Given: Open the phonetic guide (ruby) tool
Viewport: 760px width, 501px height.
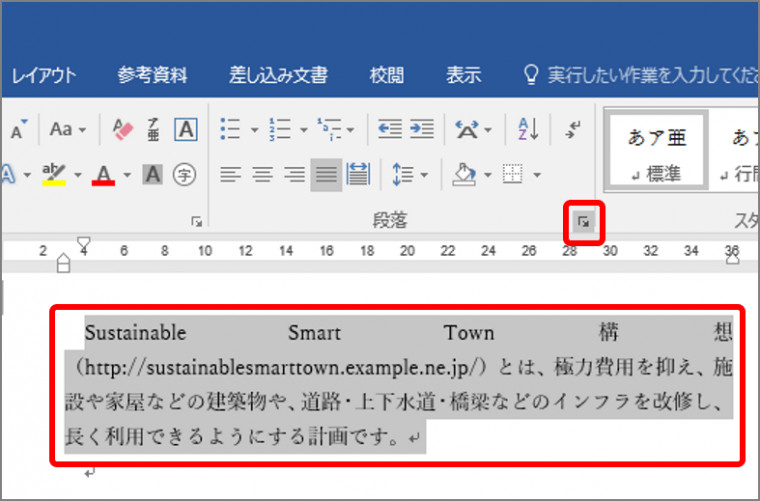Looking at the screenshot, I should point(153,129).
